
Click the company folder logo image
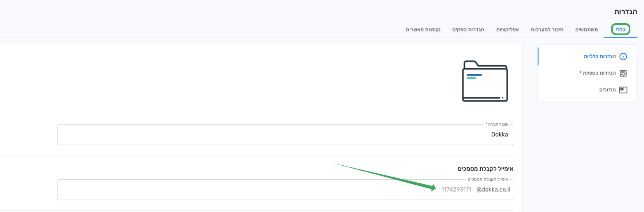485,81
